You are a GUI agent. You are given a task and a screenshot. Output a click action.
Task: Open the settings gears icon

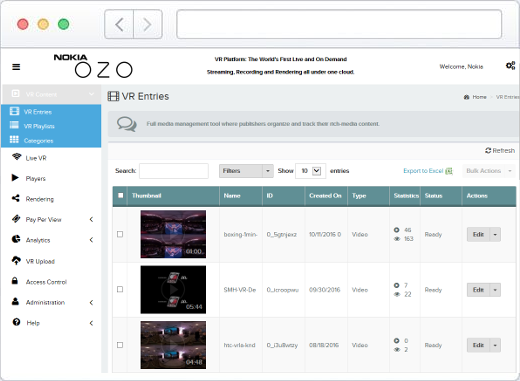[x=510, y=66]
